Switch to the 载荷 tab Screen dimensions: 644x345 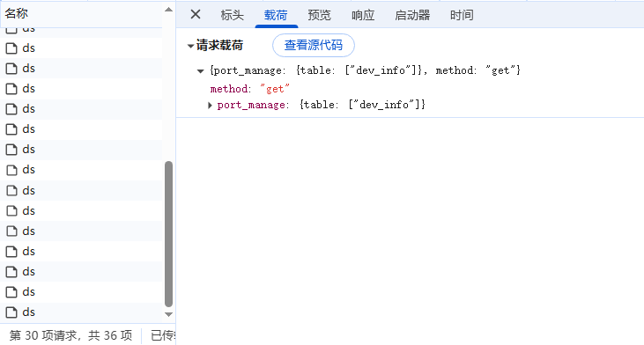pos(276,15)
